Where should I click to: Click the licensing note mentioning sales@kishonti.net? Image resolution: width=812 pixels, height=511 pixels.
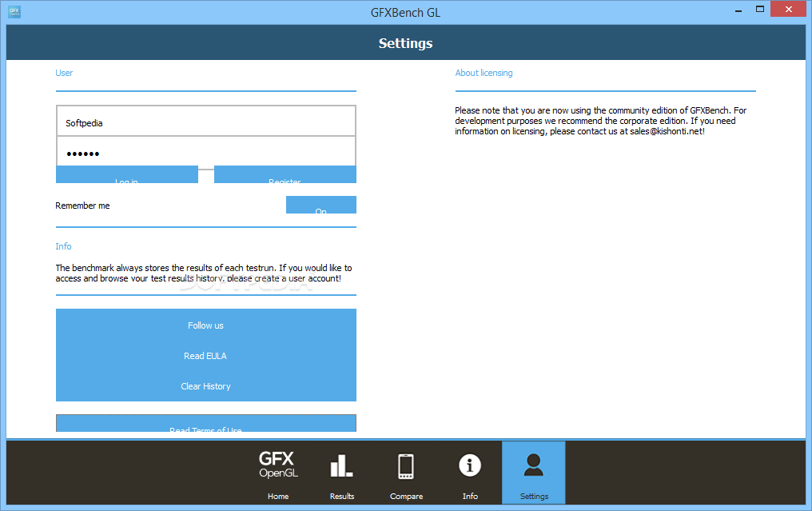click(x=601, y=121)
